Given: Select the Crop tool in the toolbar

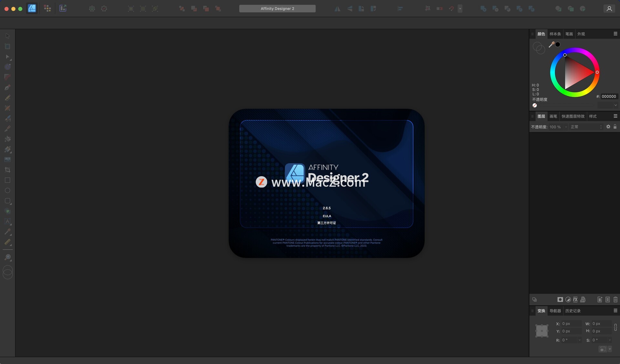Looking at the screenshot, I should [x=7, y=170].
